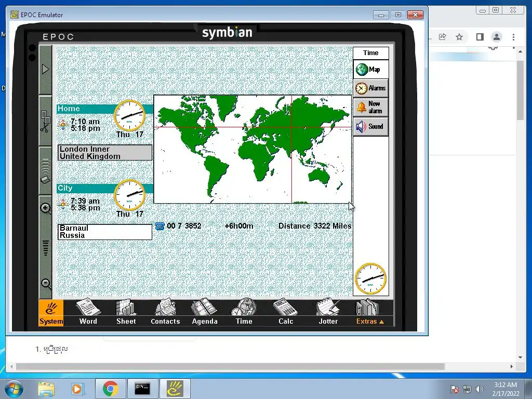Click the Chrome scroll right arrow
The width and height of the screenshot is (532, 399).
(x=512, y=366)
